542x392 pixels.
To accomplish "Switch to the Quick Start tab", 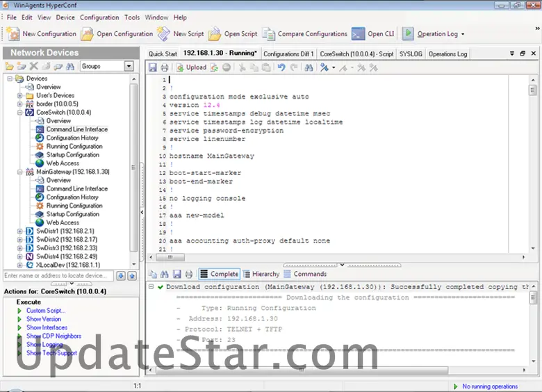I will tap(163, 54).
